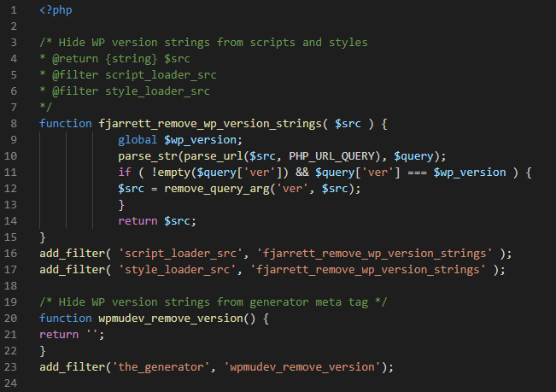Click comment 'Hide WP version strings from scripts and styles'
Viewport: 556px width, 392px height.
click(213, 43)
